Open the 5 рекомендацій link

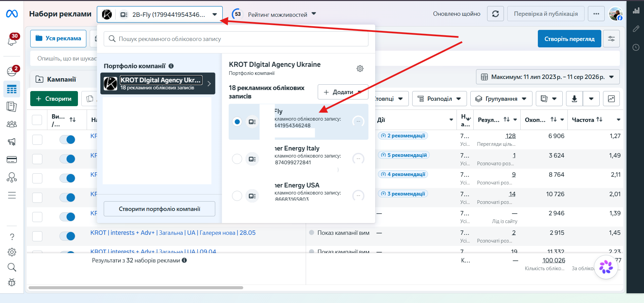click(404, 155)
